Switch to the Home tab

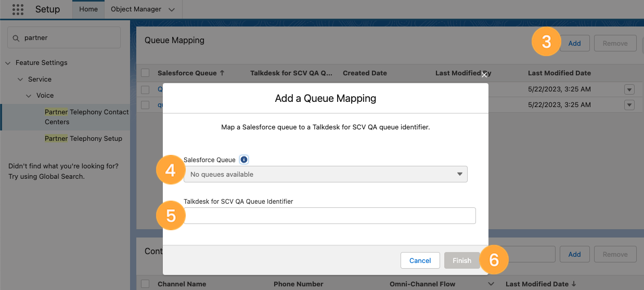88,9
